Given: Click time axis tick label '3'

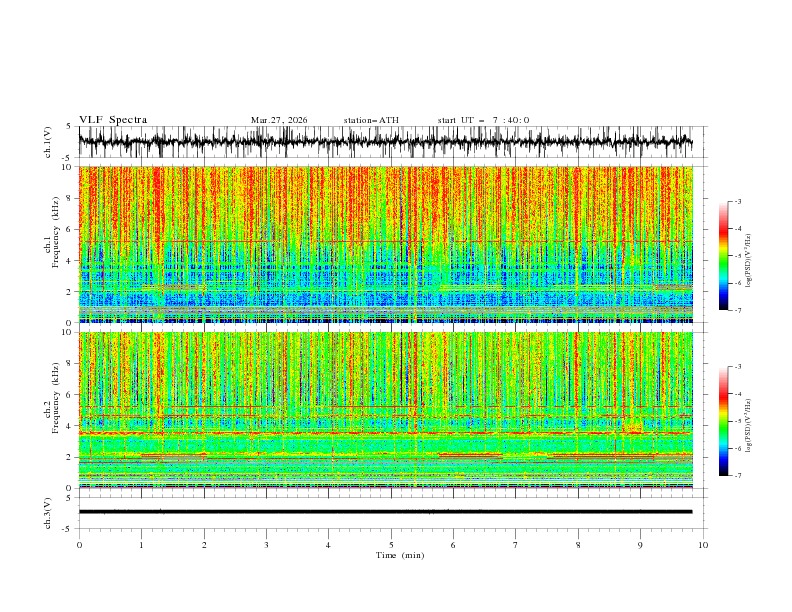Looking at the screenshot, I should point(266,545).
